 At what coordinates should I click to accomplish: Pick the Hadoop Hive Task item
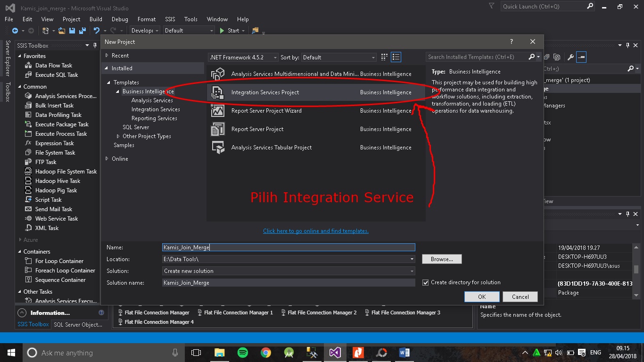[58, 181]
